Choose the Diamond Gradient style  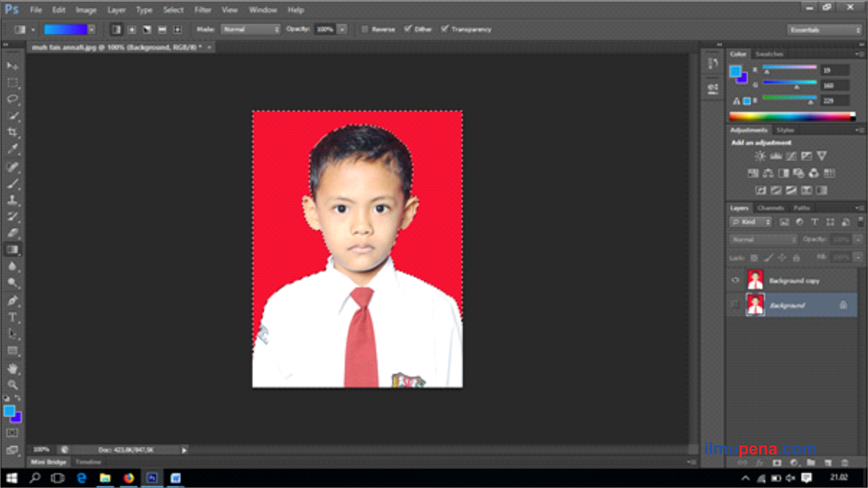[x=177, y=29]
